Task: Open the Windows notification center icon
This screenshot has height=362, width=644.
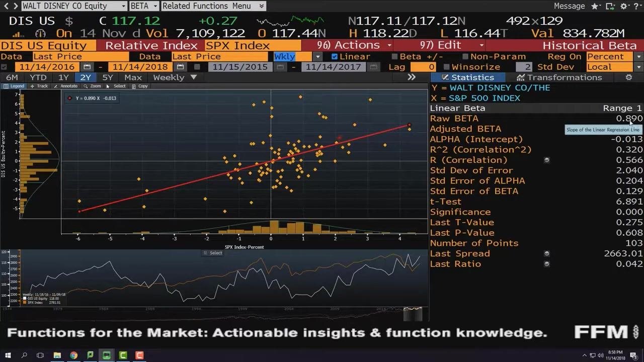Action: point(633,355)
